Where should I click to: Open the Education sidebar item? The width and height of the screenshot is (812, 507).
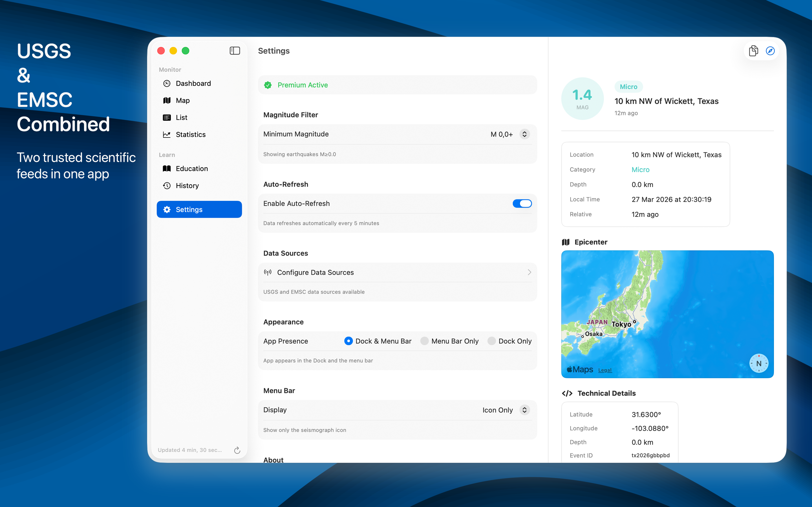pos(192,169)
